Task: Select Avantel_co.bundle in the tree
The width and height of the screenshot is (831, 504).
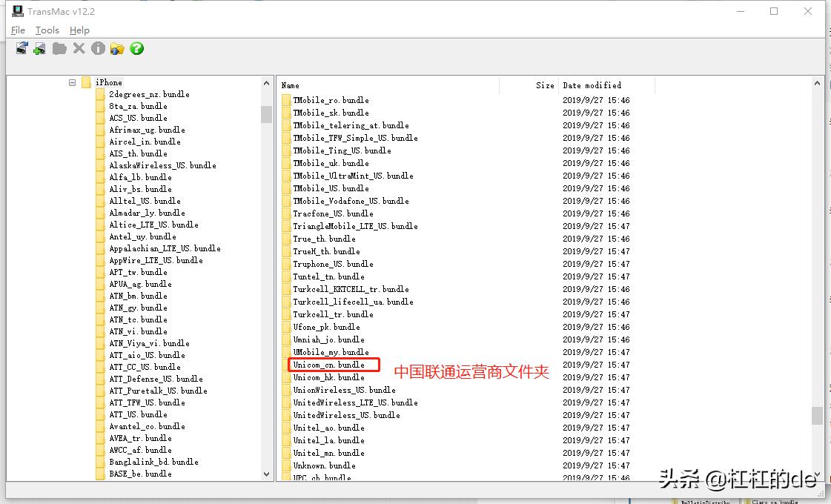Action: (147, 427)
